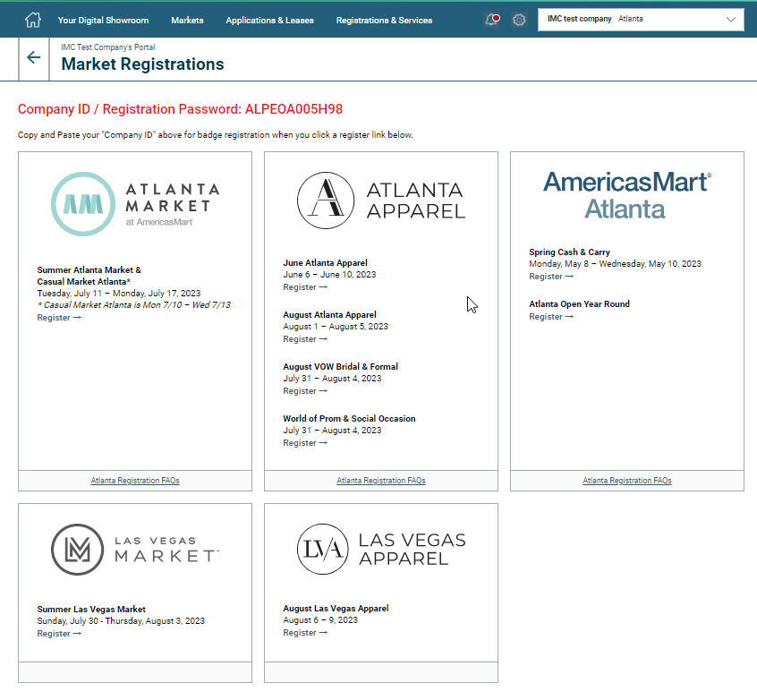
Task: Open the notifications bell icon
Action: pyautogui.click(x=492, y=20)
